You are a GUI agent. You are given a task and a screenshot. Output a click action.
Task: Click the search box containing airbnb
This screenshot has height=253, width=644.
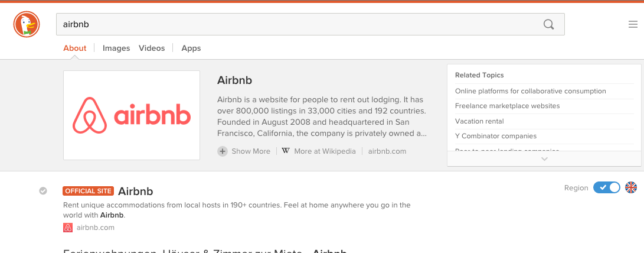tap(295, 25)
